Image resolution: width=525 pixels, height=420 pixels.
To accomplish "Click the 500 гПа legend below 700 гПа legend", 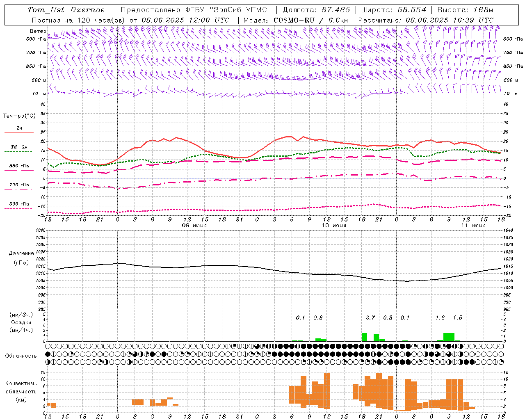I will 19,205.
